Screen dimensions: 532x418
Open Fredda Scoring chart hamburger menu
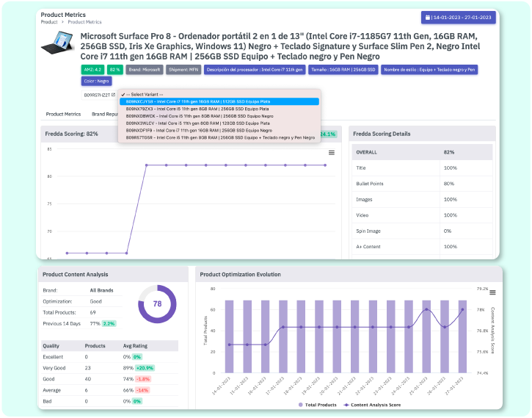(x=332, y=153)
